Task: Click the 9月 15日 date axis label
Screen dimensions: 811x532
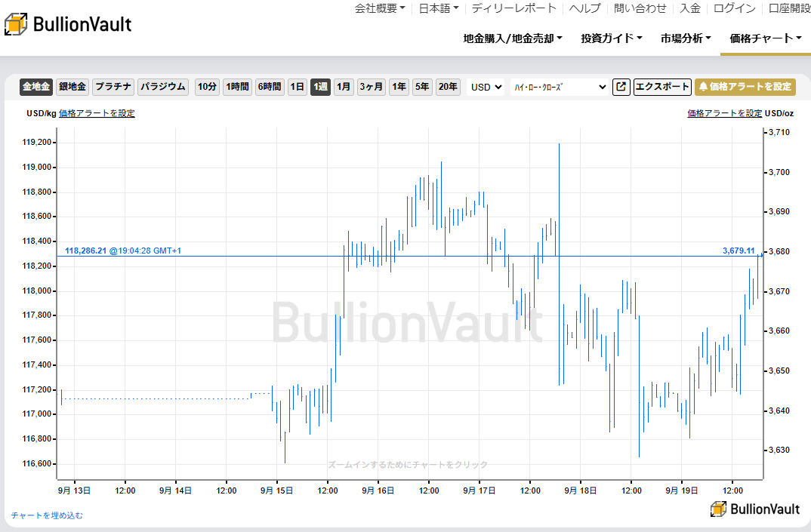Action: (x=276, y=490)
